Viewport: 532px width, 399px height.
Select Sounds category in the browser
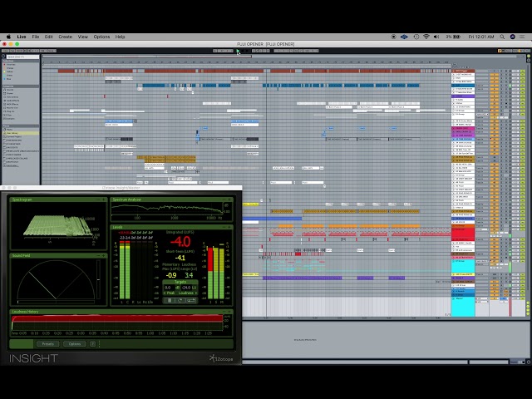click(10, 90)
